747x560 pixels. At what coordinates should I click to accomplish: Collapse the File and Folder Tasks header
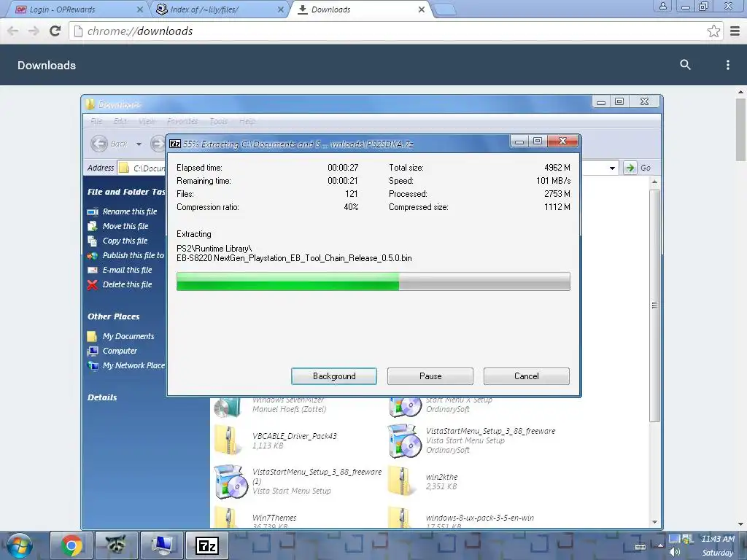click(x=125, y=192)
